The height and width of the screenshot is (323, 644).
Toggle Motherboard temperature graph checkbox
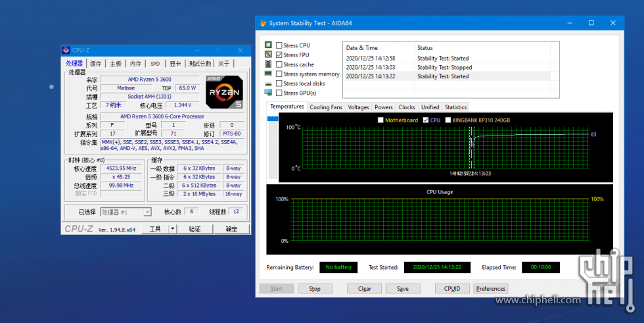[380, 120]
